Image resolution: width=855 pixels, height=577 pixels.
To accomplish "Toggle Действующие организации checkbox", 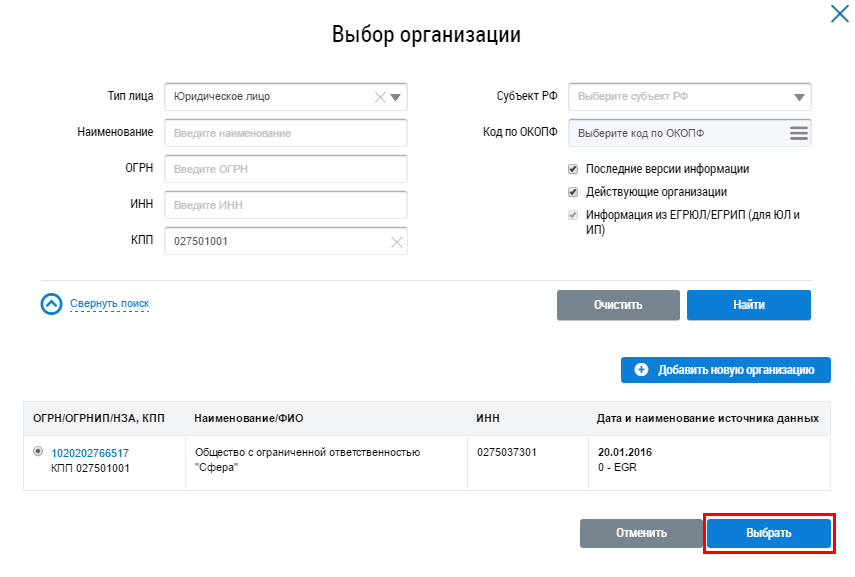I will [x=573, y=192].
